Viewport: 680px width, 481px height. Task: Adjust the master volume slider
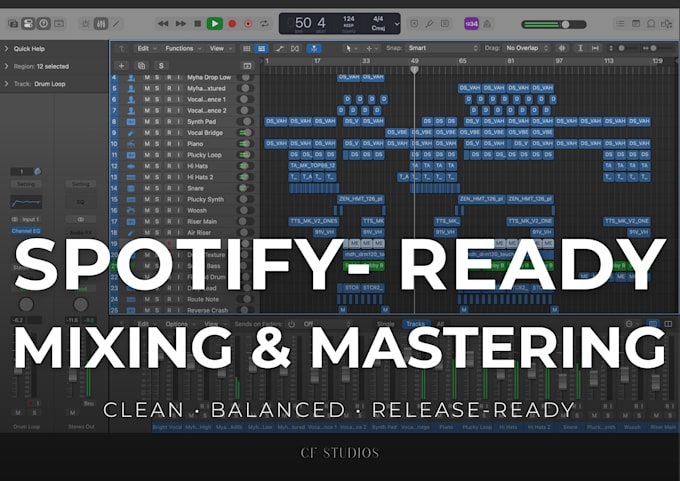coord(554,24)
